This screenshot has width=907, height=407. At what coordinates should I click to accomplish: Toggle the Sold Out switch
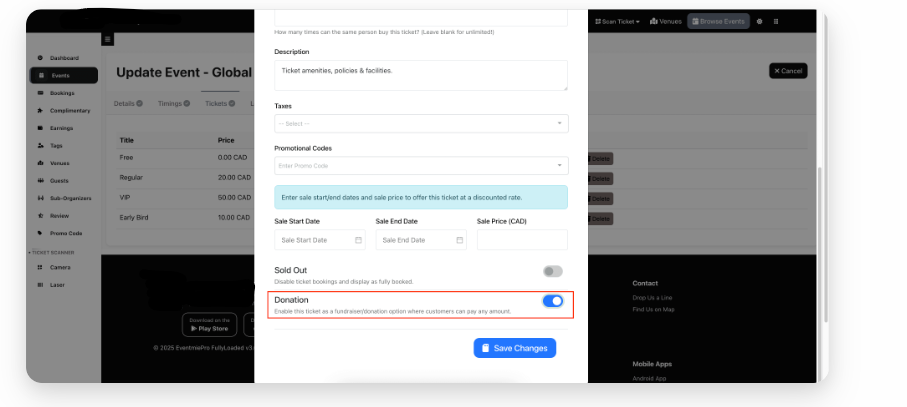[x=552, y=271]
